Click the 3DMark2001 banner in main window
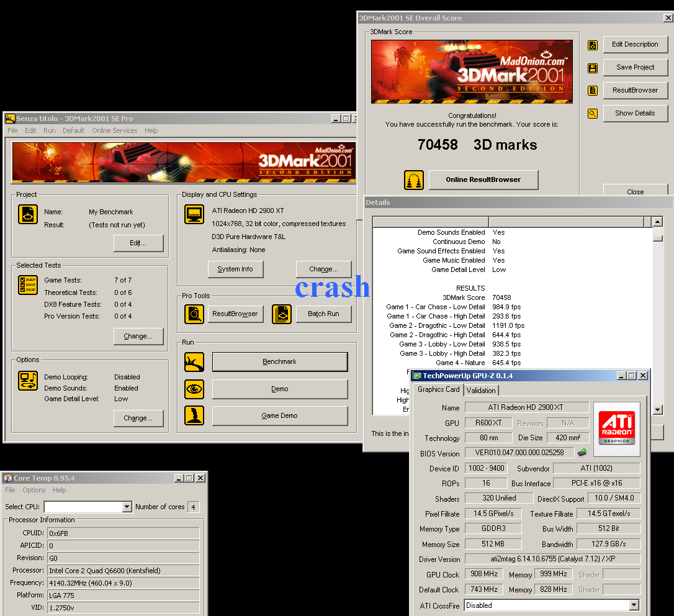Image resolution: width=674 pixels, height=616 pixels. 184,162
